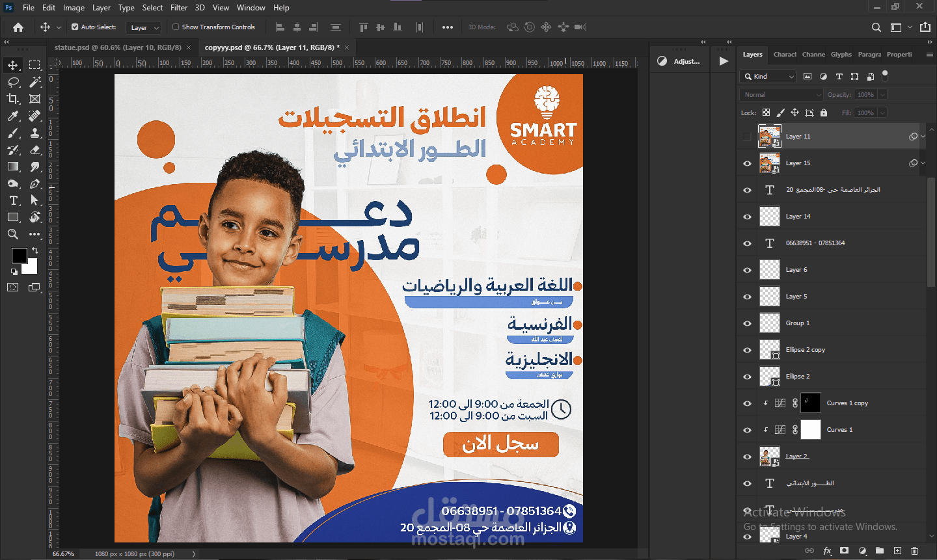
Task: Select the Magic Wand tool
Action: point(34,82)
